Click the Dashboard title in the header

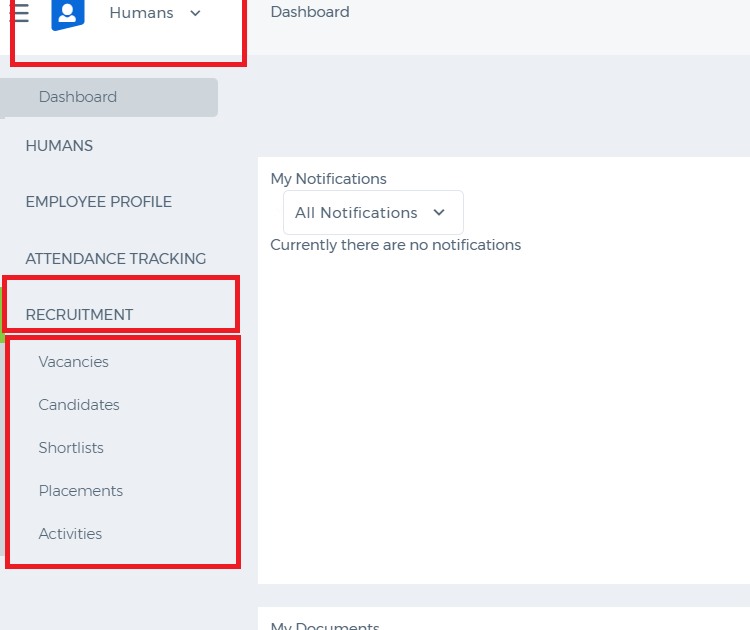tap(310, 12)
